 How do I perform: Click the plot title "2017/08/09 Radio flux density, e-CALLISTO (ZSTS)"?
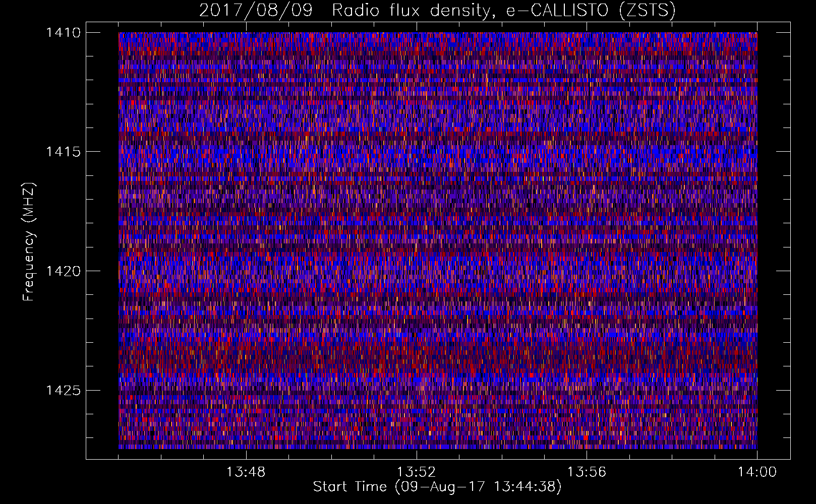(x=437, y=10)
